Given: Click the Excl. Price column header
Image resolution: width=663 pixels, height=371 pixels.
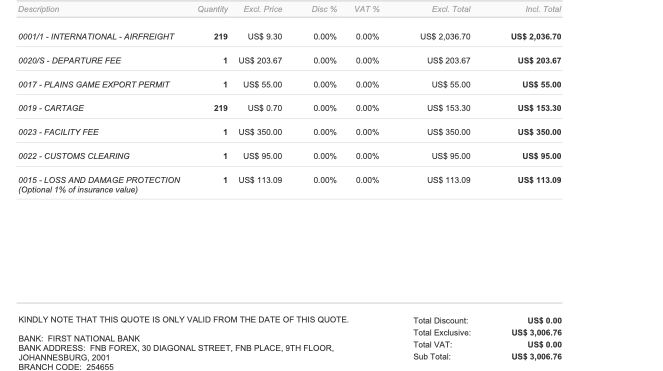Looking at the screenshot, I should (x=263, y=9).
